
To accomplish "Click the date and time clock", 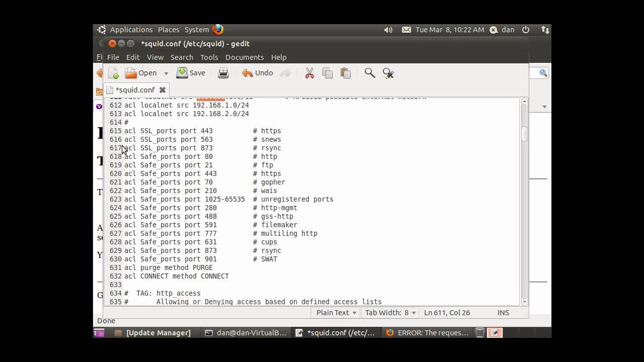I will pyautogui.click(x=450, y=30).
